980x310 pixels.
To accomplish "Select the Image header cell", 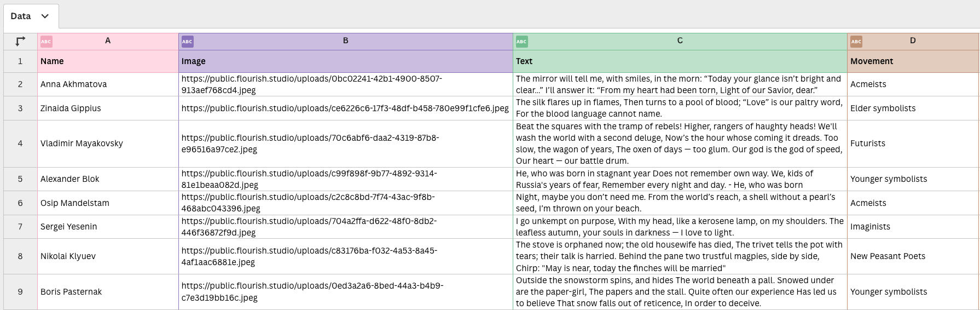I will coord(346,61).
